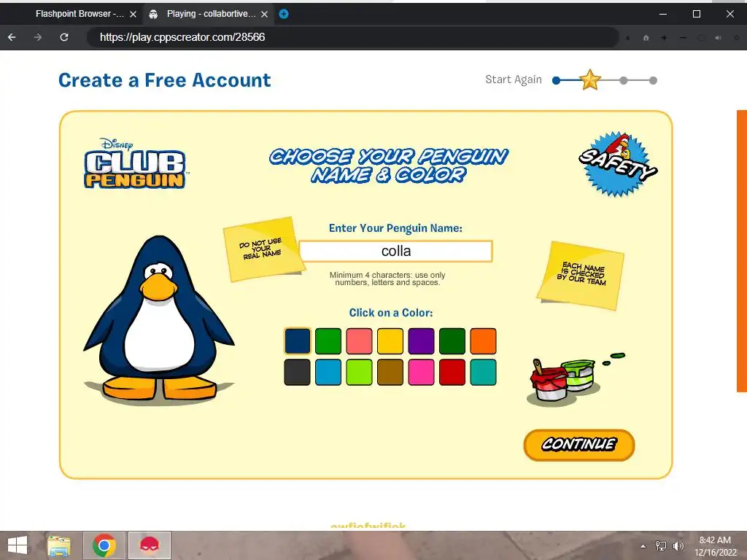Click the home icon in browser toolbar
The image size is (747, 560).
pos(646,38)
